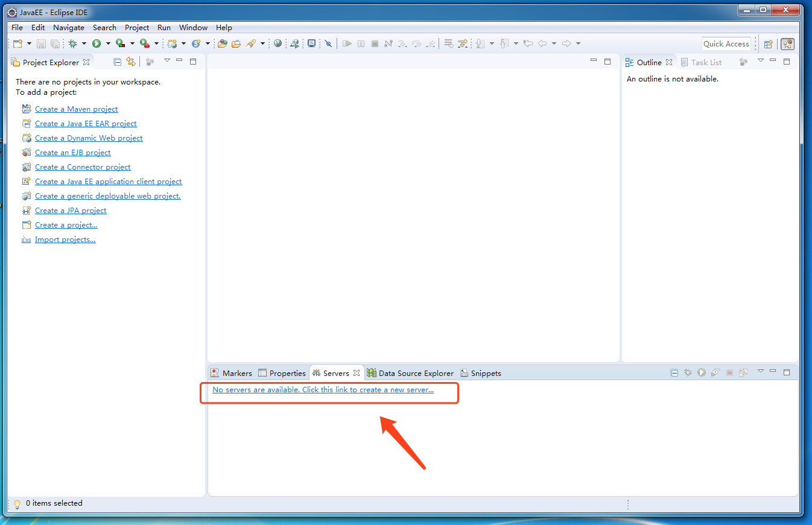Click the Servers view Publish icon
This screenshot has width=812, height=525.
(743, 372)
